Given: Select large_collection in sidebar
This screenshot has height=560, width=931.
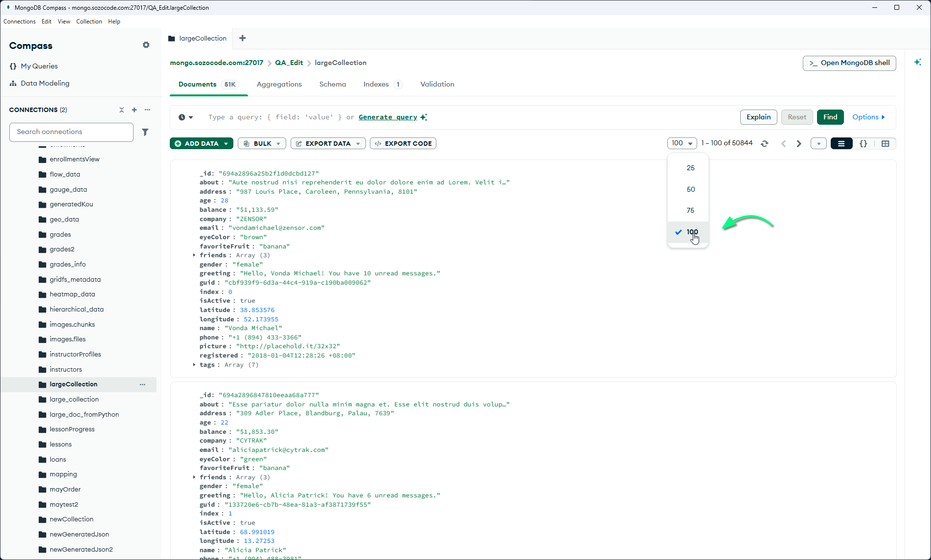Looking at the screenshot, I should [x=74, y=400].
